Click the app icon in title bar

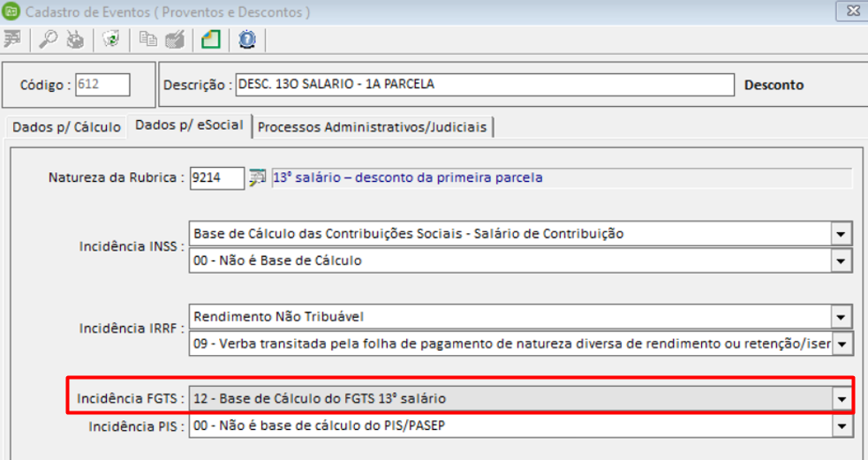pos(11,12)
